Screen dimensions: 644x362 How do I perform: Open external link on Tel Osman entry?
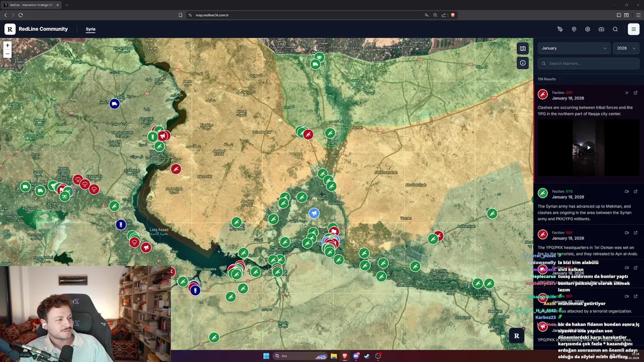pos(635,232)
